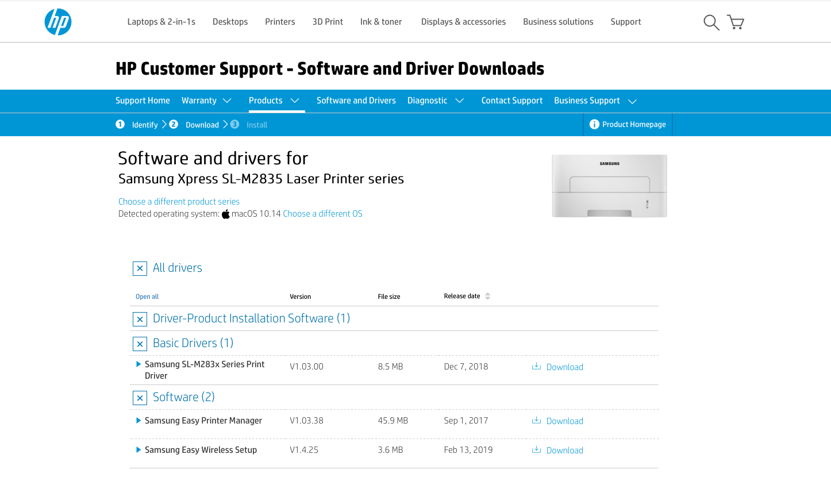The width and height of the screenshot is (831, 504).
Task: Collapse the Software section
Action: (x=140, y=398)
